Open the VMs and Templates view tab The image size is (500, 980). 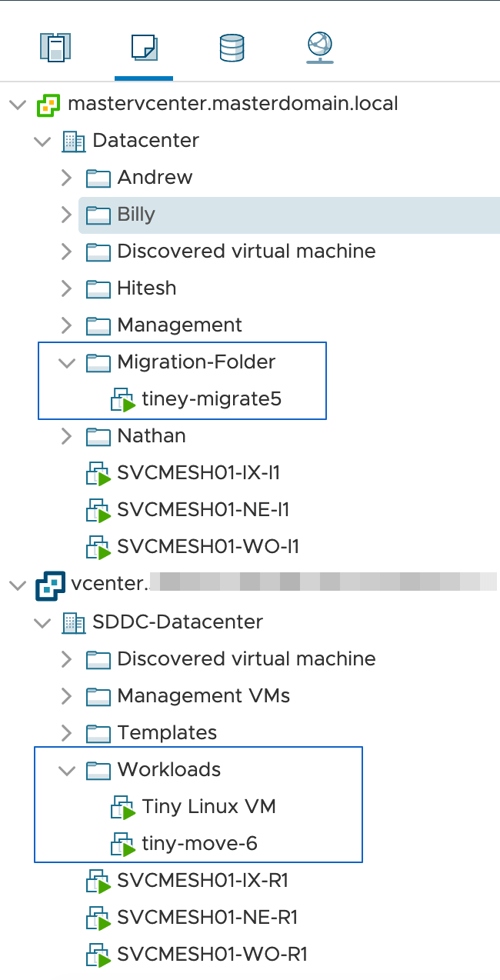click(144, 48)
